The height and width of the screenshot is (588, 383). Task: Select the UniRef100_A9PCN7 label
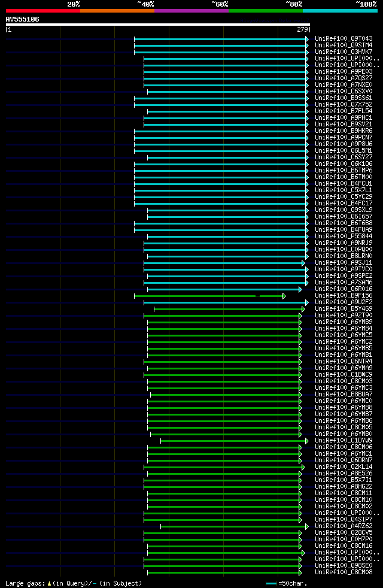[x=344, y=138]
